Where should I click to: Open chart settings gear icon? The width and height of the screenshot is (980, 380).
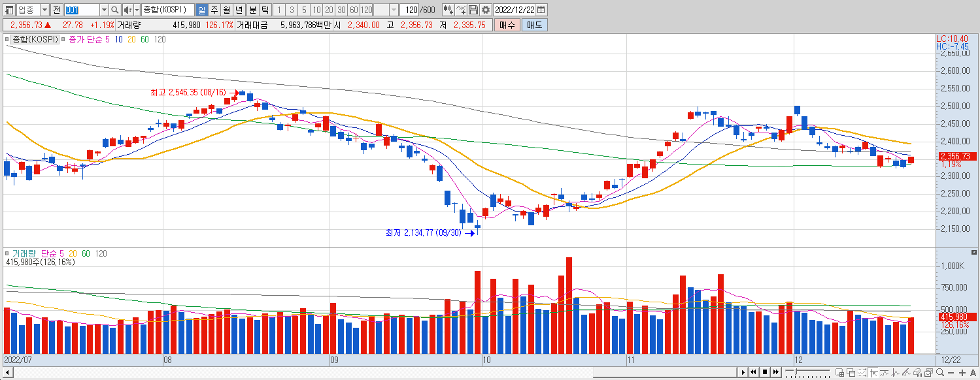(485, 10)
